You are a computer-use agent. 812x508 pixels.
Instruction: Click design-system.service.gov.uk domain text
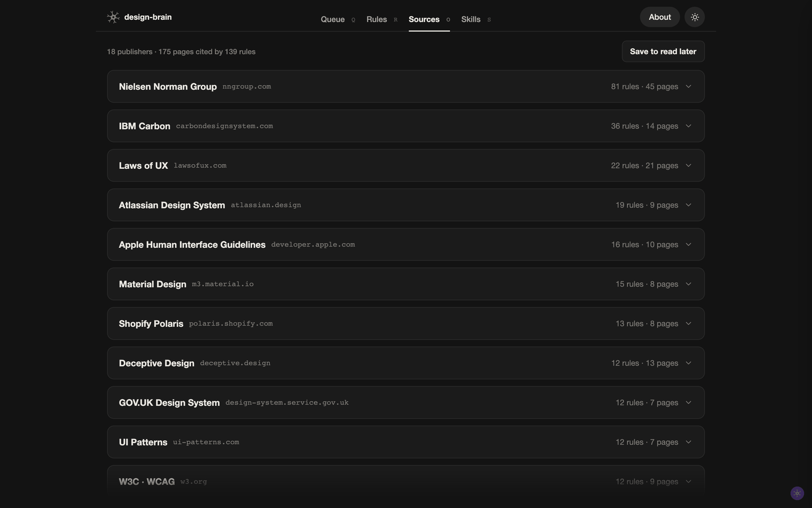pos(287,402)
